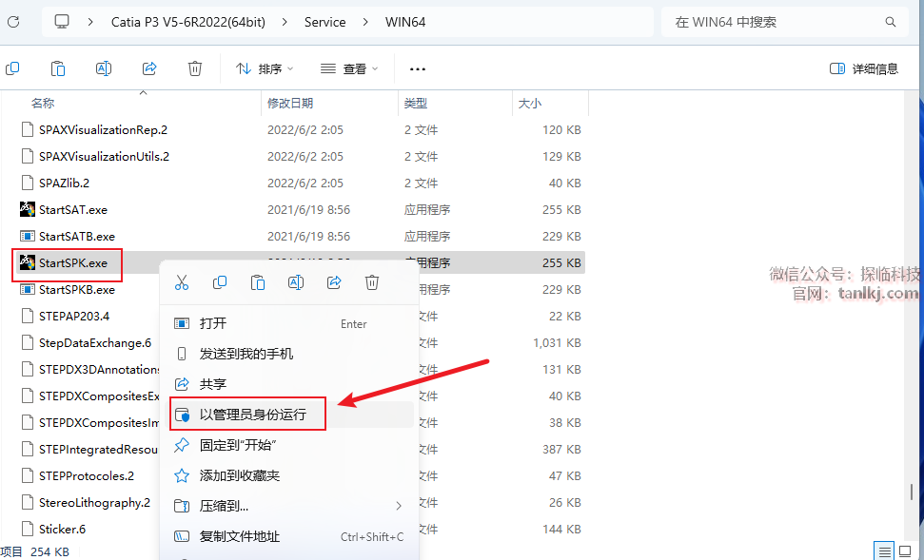Click the vertical scrollbar thumb of file list

[912, 492]
